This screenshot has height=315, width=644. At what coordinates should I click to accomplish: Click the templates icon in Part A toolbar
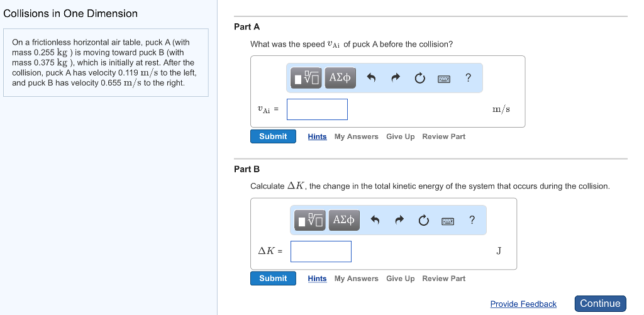[x=307, y=78]
